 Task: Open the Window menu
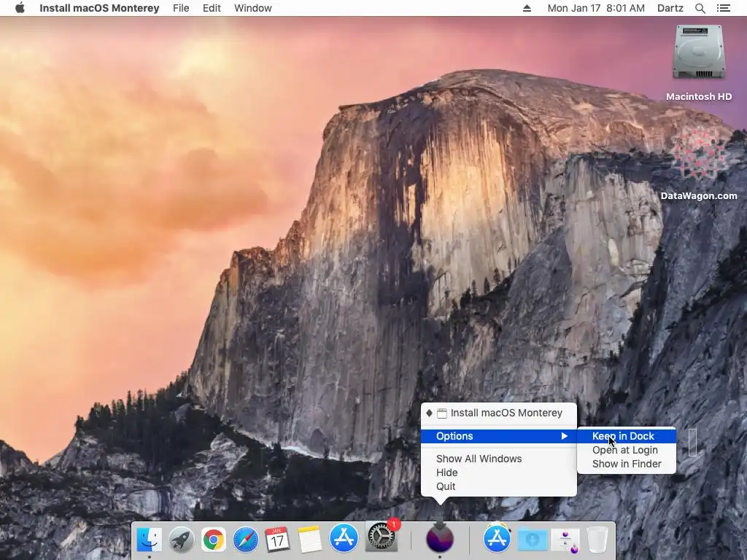[x=253, y=8]
